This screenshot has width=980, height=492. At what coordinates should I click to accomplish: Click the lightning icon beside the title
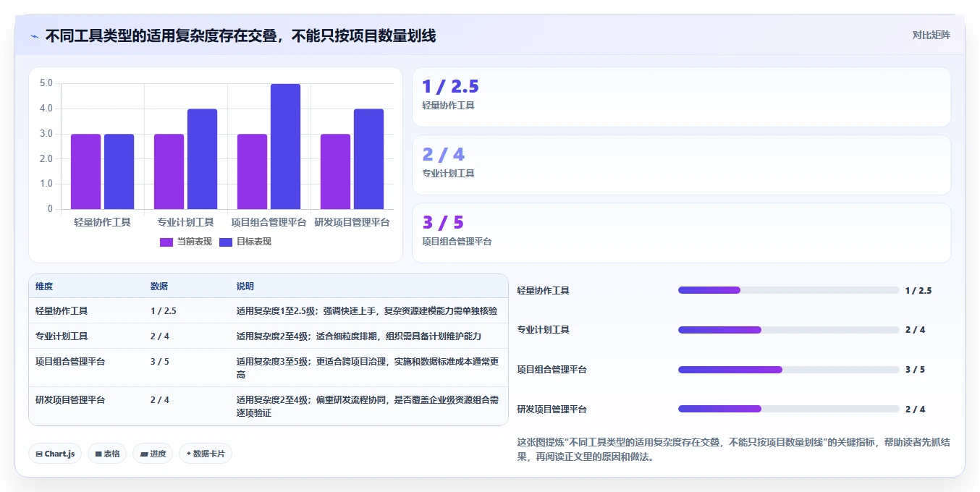(34, 36)
